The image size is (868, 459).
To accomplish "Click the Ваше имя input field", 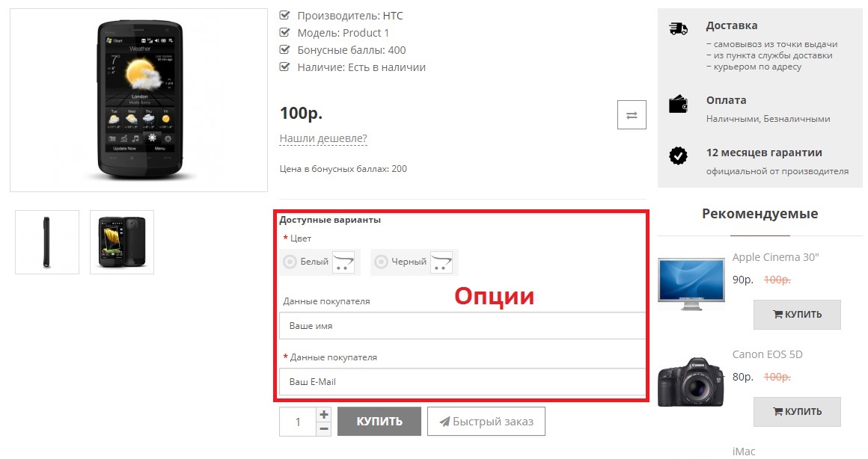I will (462, 326).
